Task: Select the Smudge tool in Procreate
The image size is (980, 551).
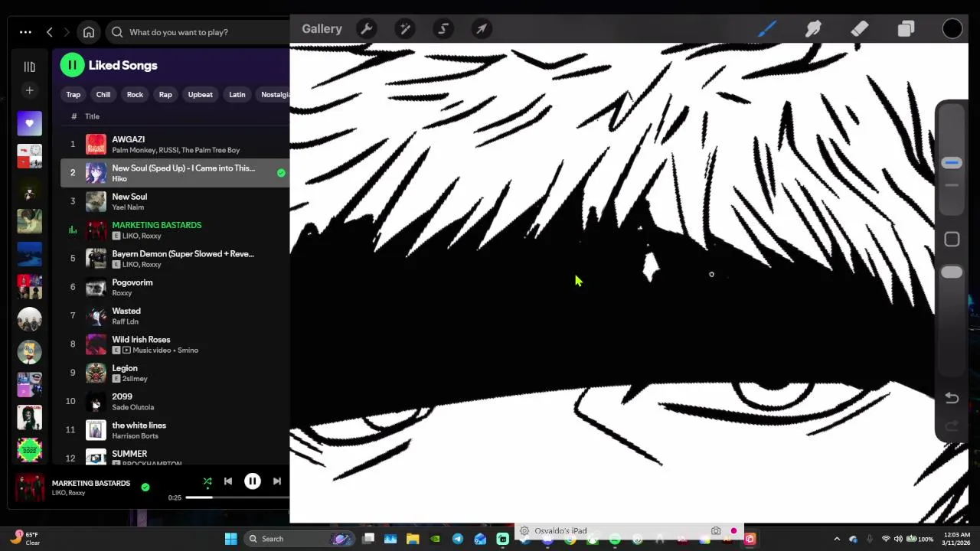Action: (x=813, y=29)
